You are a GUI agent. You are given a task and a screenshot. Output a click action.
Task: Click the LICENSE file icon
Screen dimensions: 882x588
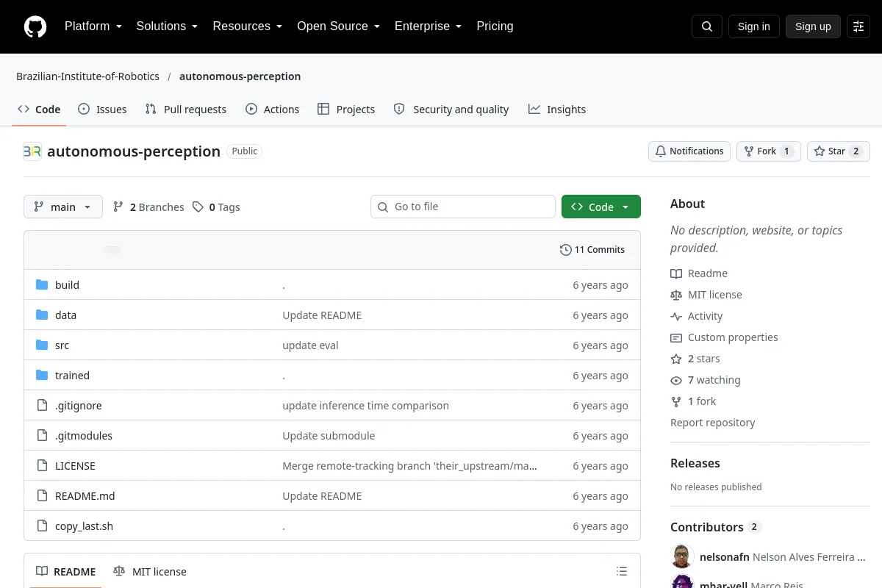(x=42, y=466)
